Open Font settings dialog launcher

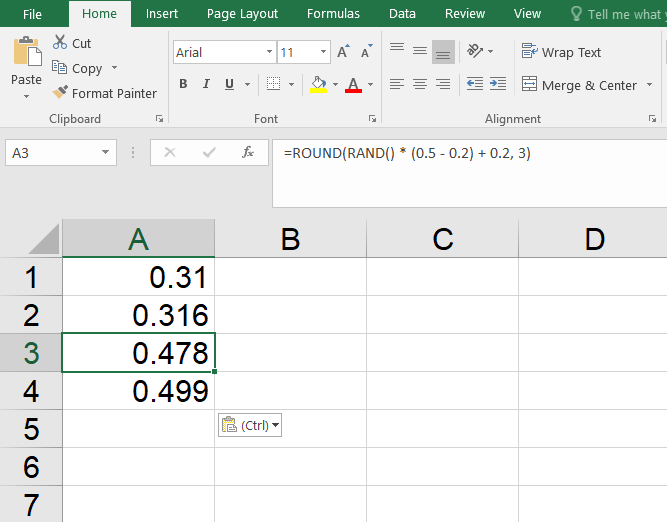[x=373, y=119]
